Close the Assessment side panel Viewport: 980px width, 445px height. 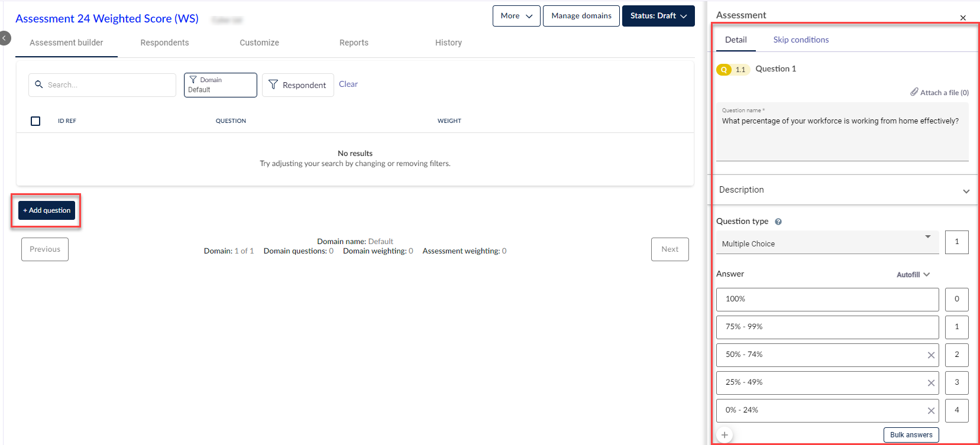tap(963, 18)
